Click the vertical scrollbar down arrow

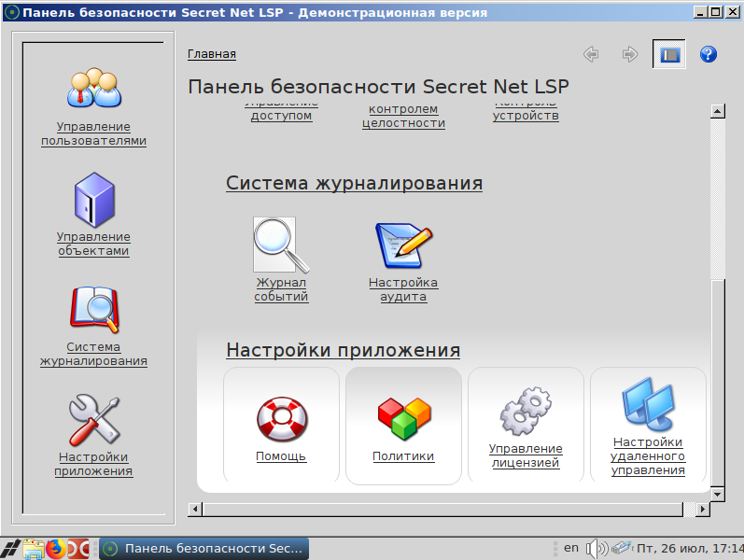click(x=718, y=495)
